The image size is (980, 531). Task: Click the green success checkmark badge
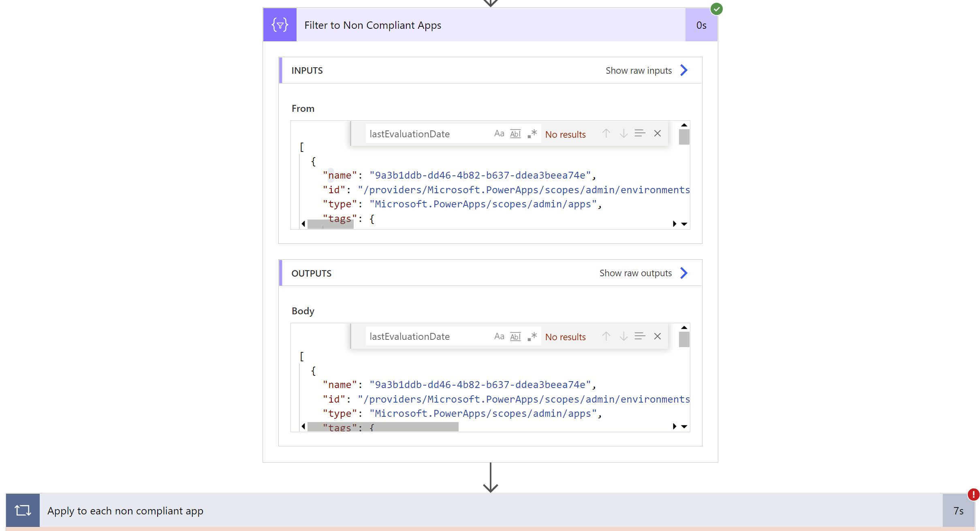pos(717,9)
